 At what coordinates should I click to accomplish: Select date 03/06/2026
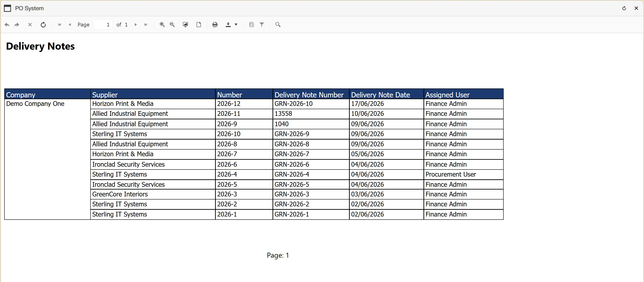click(386, 194)
